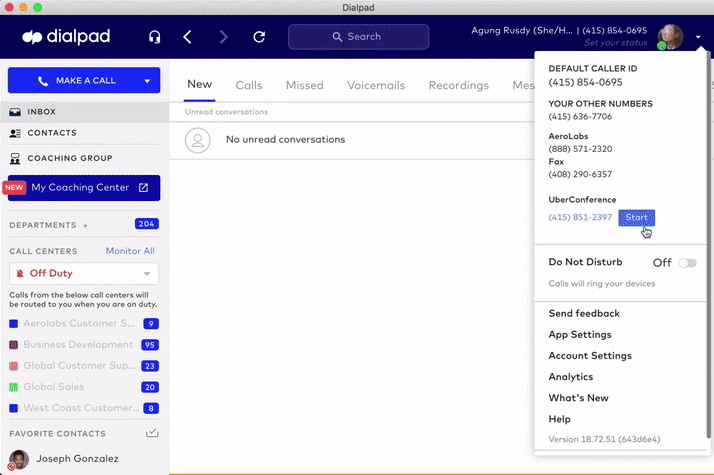
Task: Go back with the left arrow
Action: pyautogui.click(x=188, y=36)
